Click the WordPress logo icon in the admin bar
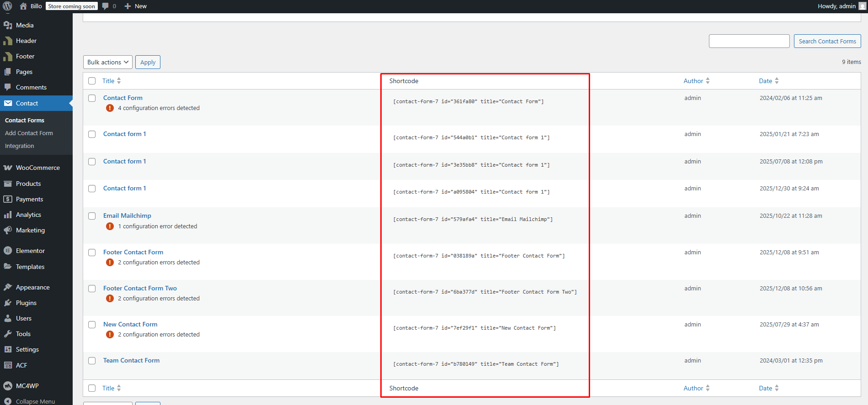 [x=7, y=6]
